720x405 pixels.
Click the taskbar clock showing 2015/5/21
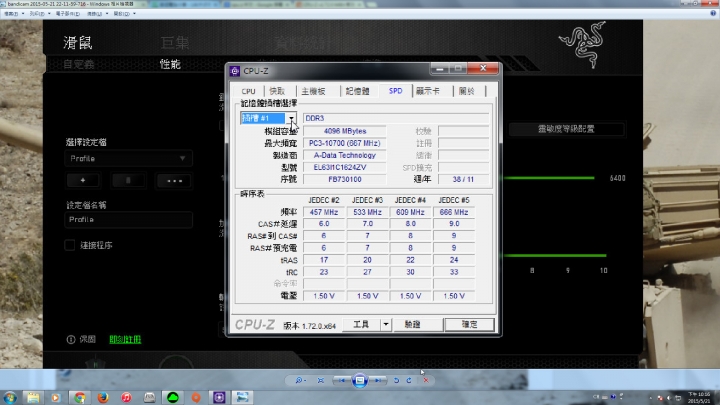(x=699, y=398)
